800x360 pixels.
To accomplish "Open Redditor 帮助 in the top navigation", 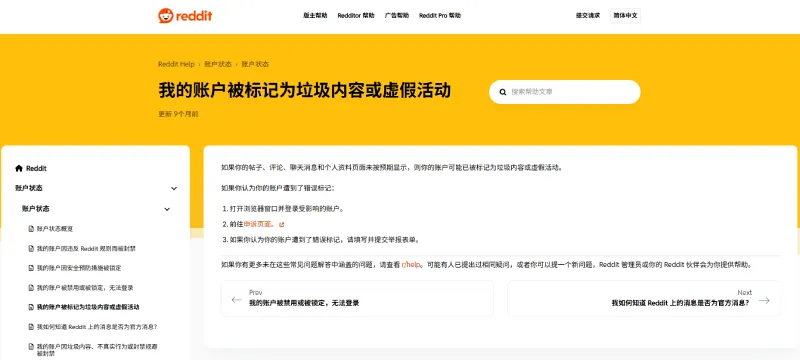I will (x=356, y=16).
